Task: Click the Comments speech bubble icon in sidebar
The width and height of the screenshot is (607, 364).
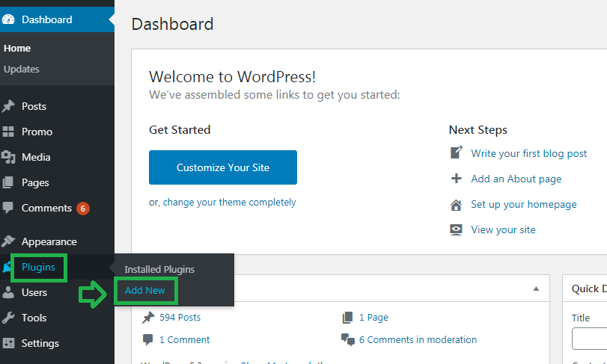Action: (x=8, y=208)
